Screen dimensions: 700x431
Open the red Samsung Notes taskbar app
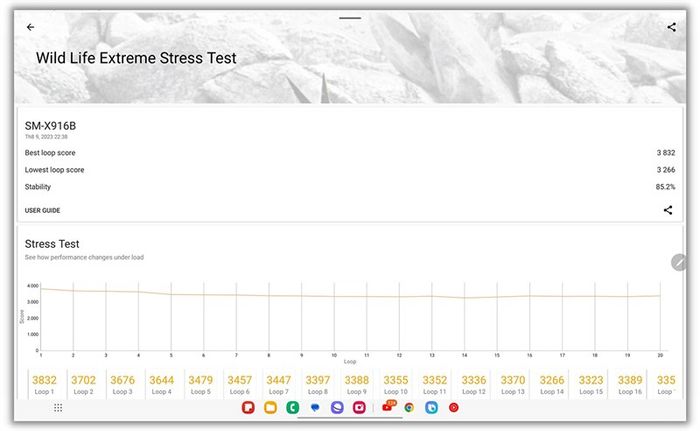pos(248,408)
